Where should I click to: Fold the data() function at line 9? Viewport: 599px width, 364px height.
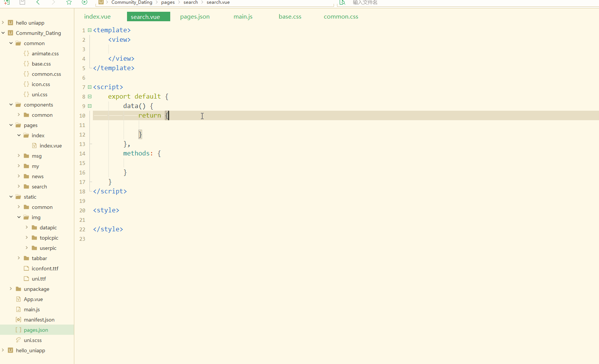click(x=89, y=106)
